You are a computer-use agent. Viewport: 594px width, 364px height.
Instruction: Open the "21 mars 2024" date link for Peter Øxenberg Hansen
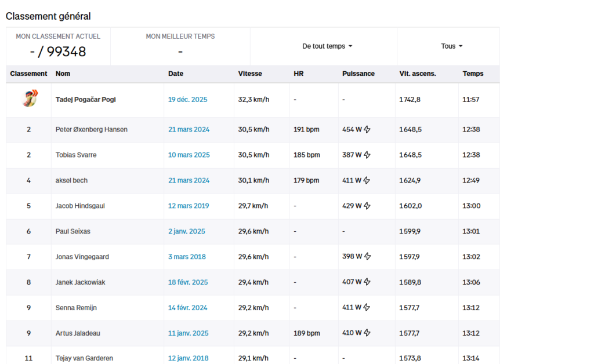click(189, 129)
